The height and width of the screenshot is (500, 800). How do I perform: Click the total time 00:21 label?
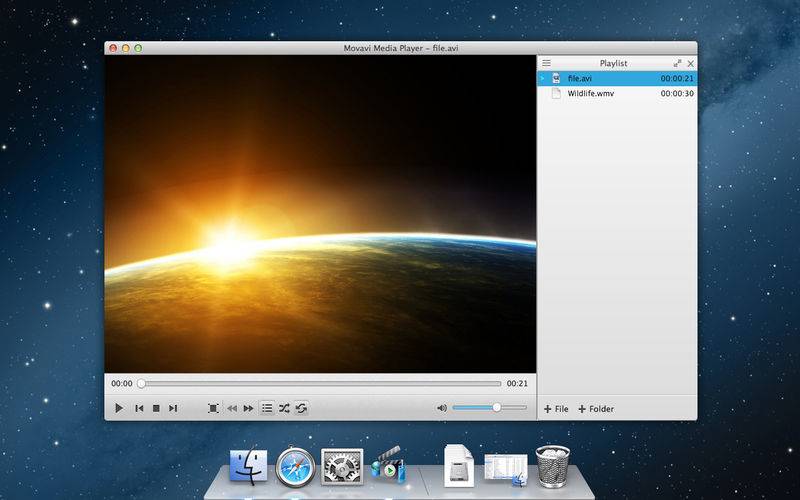pos(517,383)
